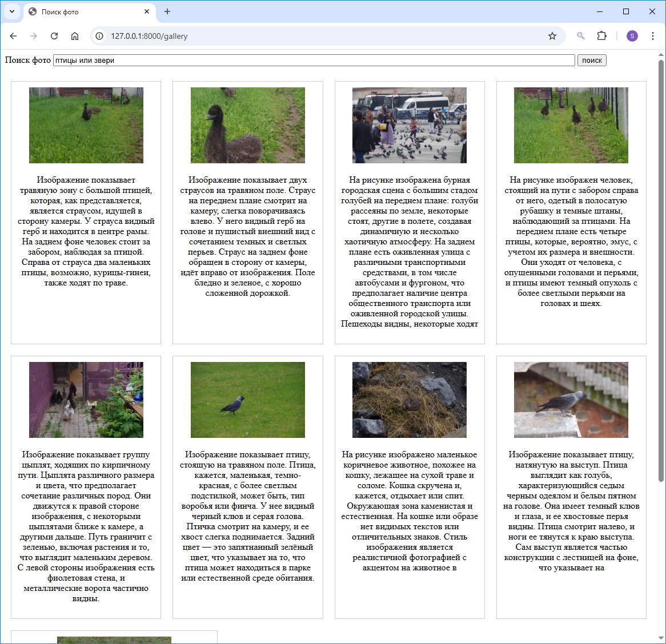Viewport: 666px width, 644px height.
Task: Select the crow on grass thumbnail
Action: tap(247, 400)
